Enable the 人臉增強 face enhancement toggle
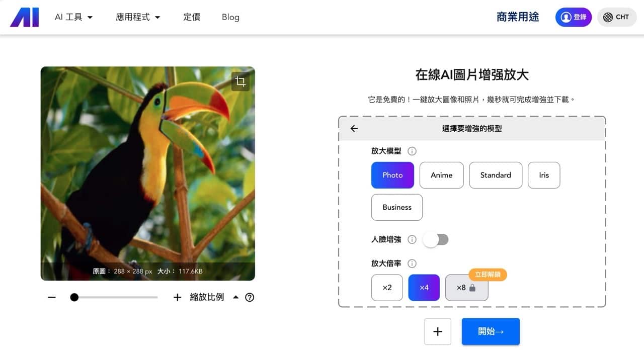The width and height of the screenshot is (644, 359). [x=436, y=239]
